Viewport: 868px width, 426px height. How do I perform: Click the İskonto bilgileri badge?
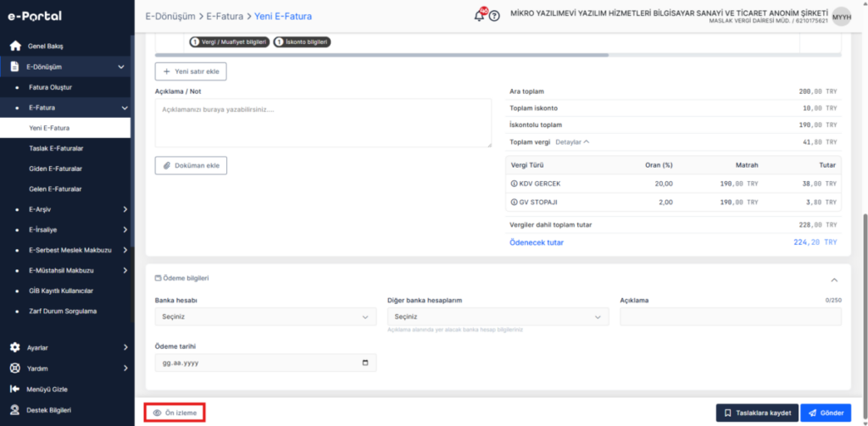click(303, 41)
